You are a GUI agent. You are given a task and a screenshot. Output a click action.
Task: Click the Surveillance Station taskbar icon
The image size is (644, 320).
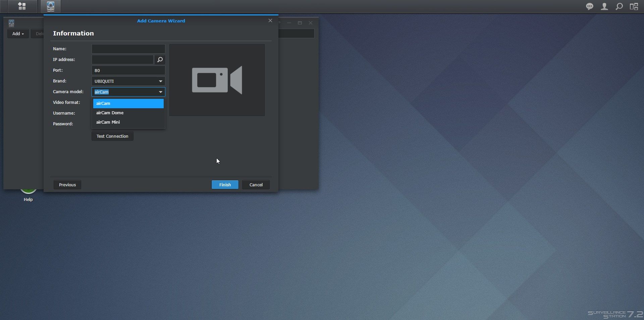coord(51,6)
